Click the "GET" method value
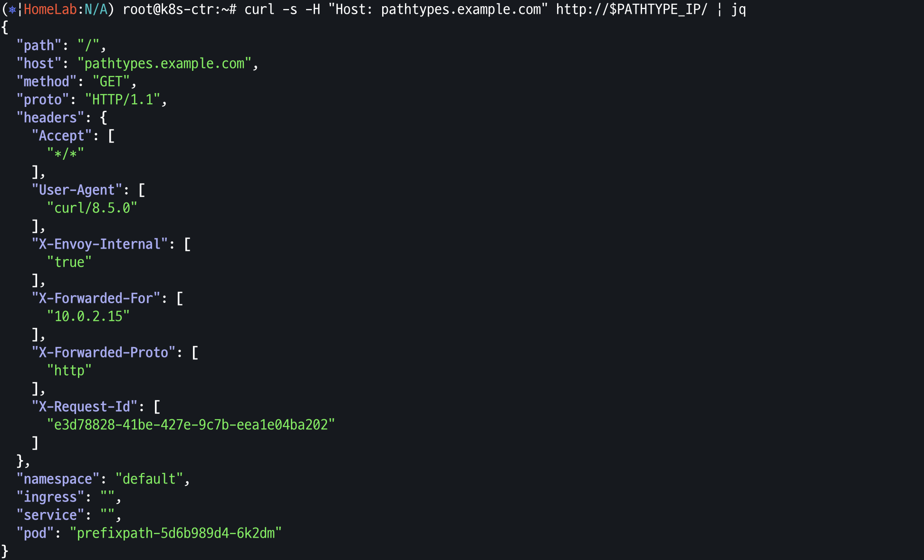924x560 pixels. pos(111,82)
